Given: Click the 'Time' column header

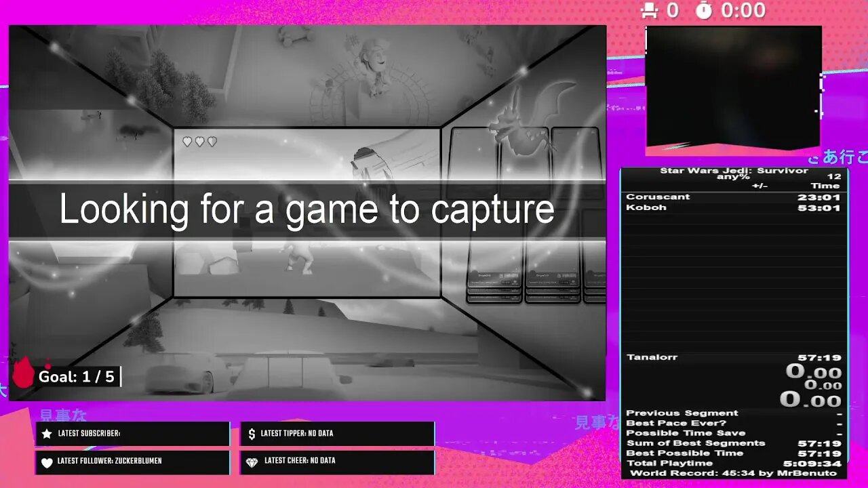Looking at the screenshot, I should (x=825, y=186).
